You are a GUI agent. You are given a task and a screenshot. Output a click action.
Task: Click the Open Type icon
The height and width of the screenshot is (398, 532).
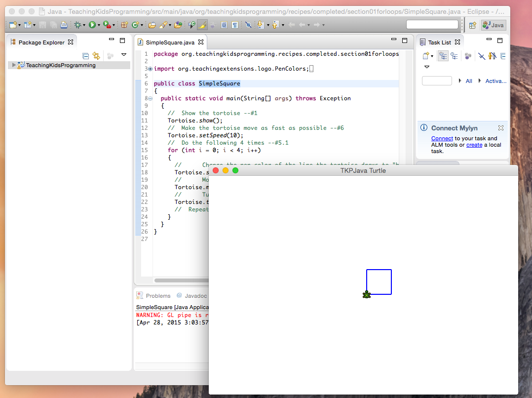point(152,25)
